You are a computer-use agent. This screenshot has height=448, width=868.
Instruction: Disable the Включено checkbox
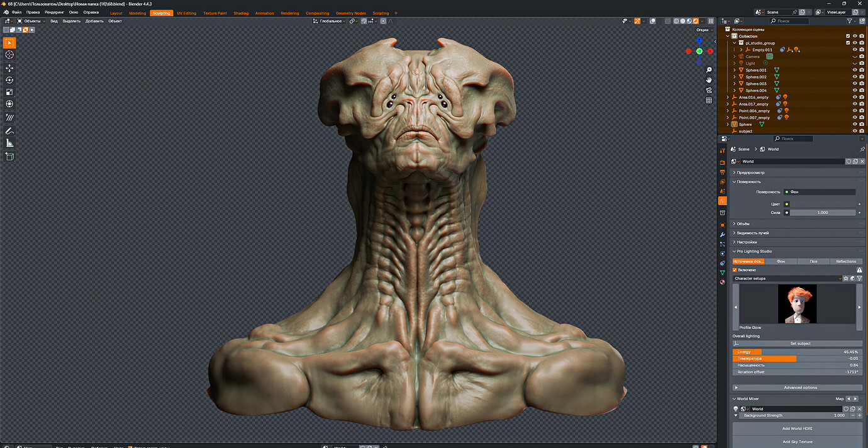[x=735, y=270]
